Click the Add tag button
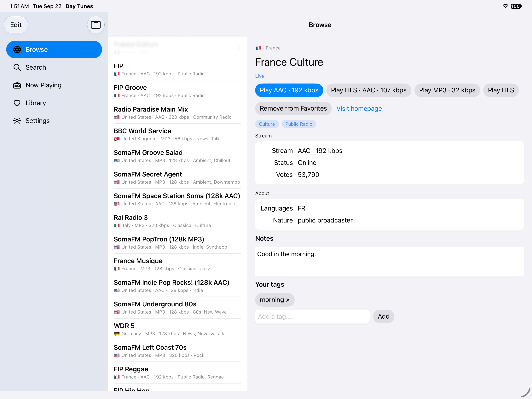532x399 pixels. click(383, 316)
